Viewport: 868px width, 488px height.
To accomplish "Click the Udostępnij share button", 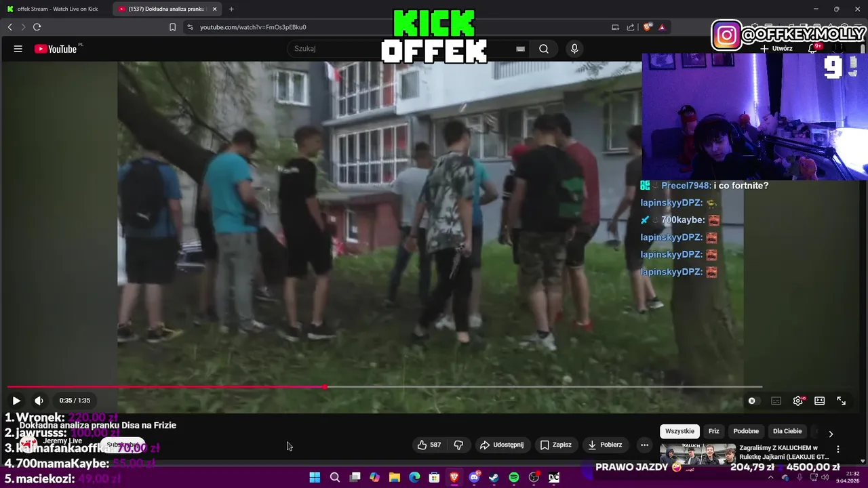I will [x=502, y=445].
